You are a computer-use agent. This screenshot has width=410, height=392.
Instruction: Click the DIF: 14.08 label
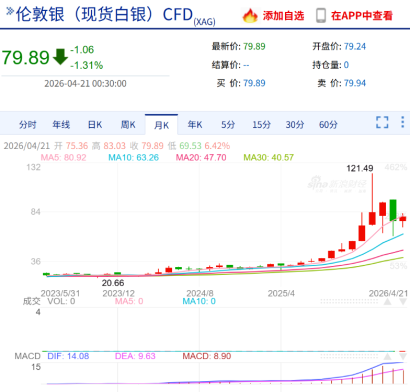68,356
